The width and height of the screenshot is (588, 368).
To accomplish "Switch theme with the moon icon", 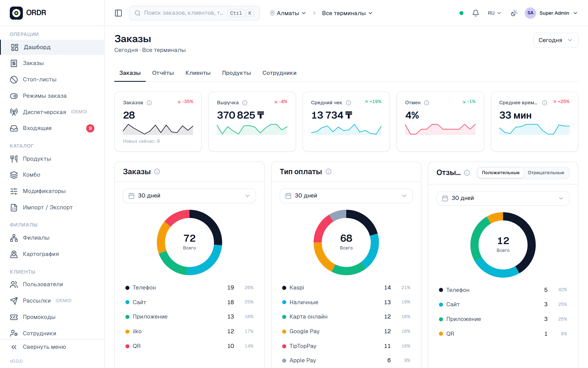I will tap(514, 13).
